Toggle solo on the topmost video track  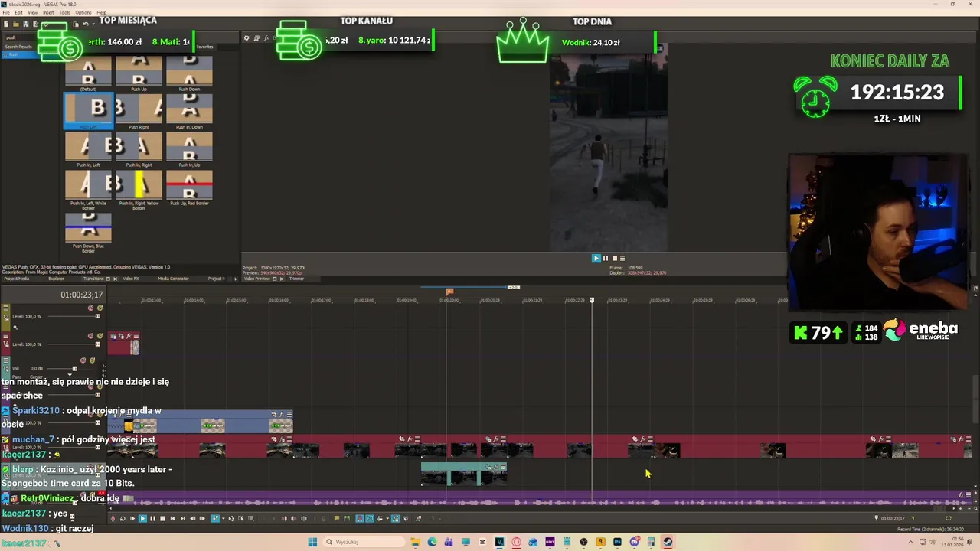(x=100, y=308)
